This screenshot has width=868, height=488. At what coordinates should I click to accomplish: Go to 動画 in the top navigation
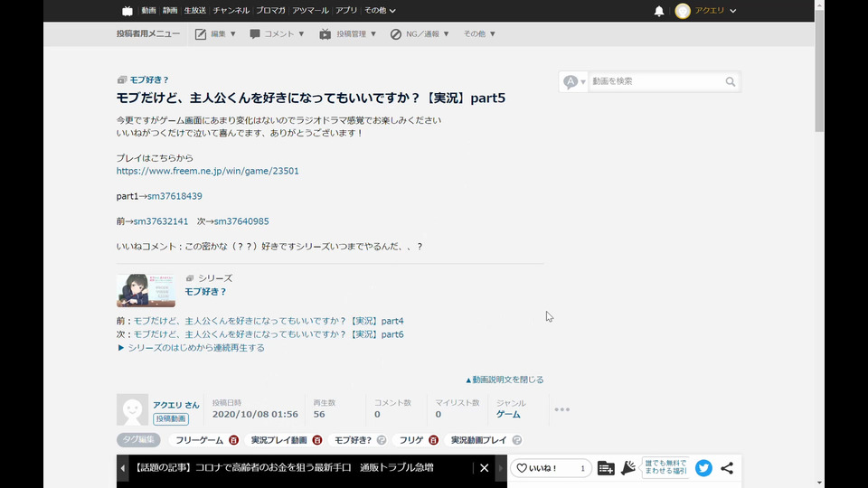pyautogui.click(x=148, y=11)
